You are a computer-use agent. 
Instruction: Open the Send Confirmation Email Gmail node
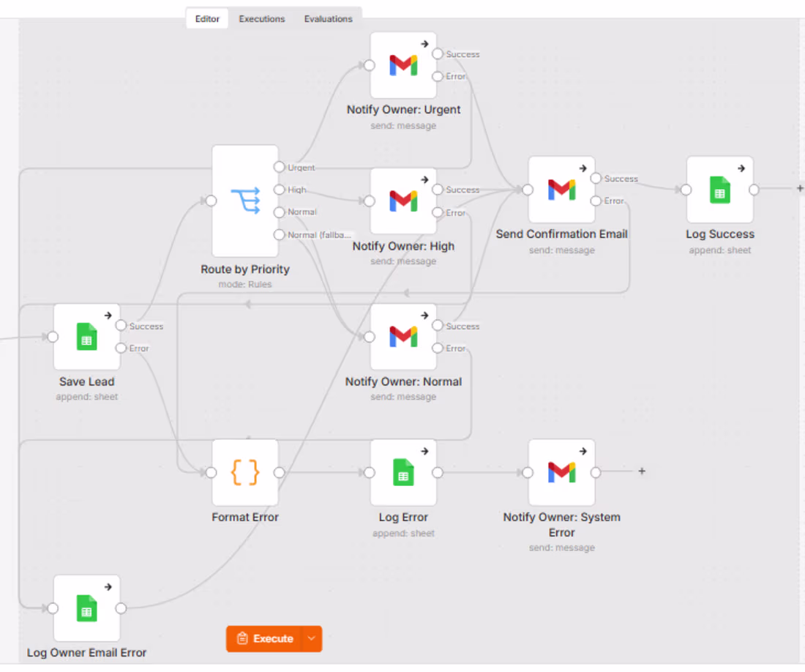click(561, 190)
